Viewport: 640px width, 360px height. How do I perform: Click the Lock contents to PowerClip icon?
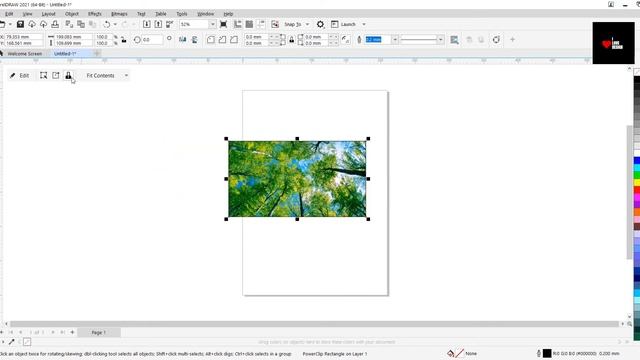coord(68,76)
